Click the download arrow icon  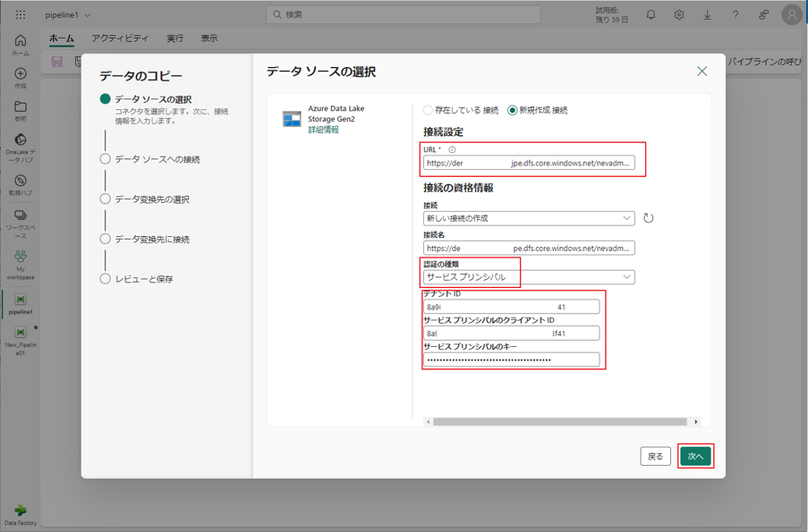pos(708,15)
